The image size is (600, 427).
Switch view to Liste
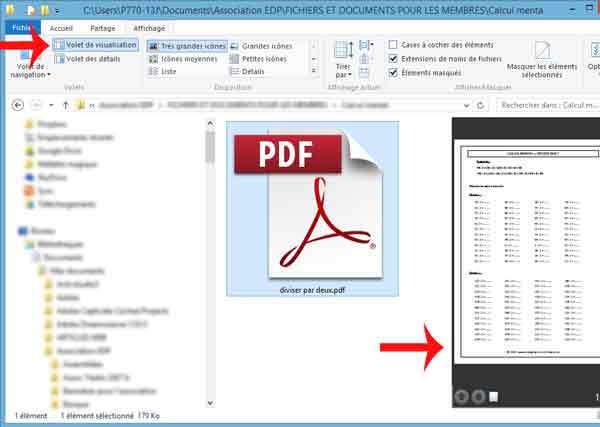[163, 72]
